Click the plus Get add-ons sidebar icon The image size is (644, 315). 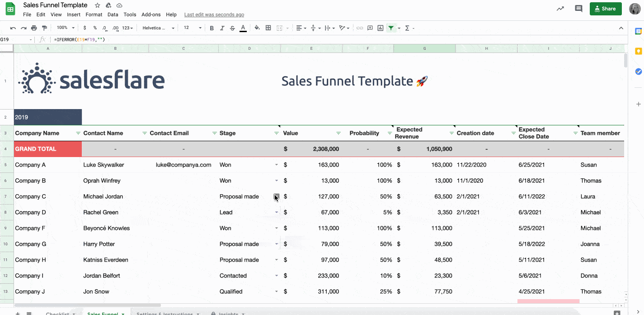[638, 104]
